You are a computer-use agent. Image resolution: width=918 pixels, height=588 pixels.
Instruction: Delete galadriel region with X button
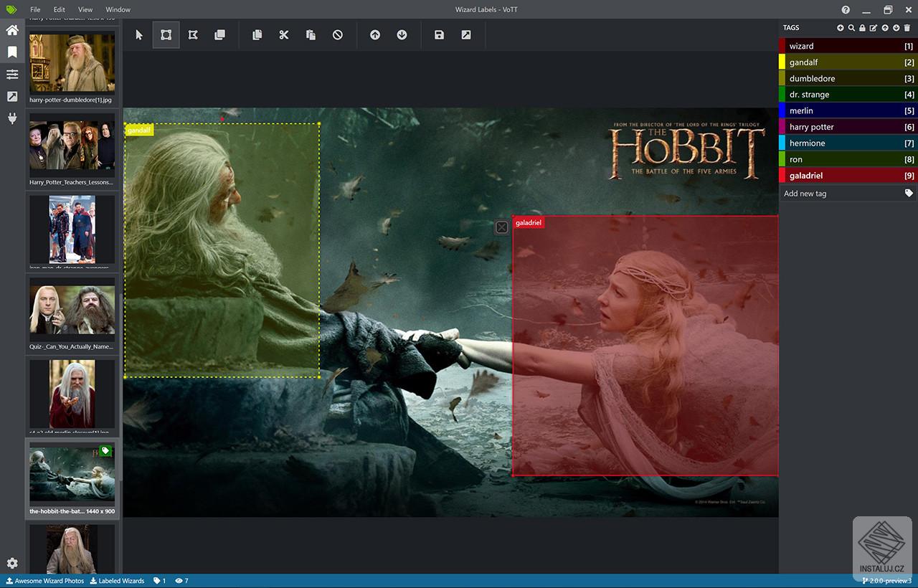502,227
